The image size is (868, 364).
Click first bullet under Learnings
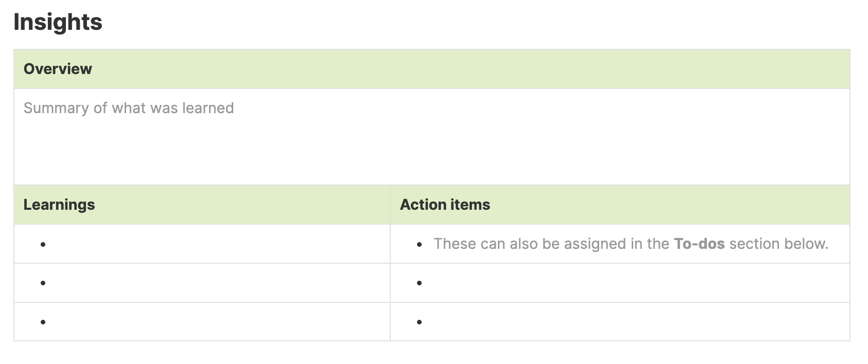click(x=202, y=244)
